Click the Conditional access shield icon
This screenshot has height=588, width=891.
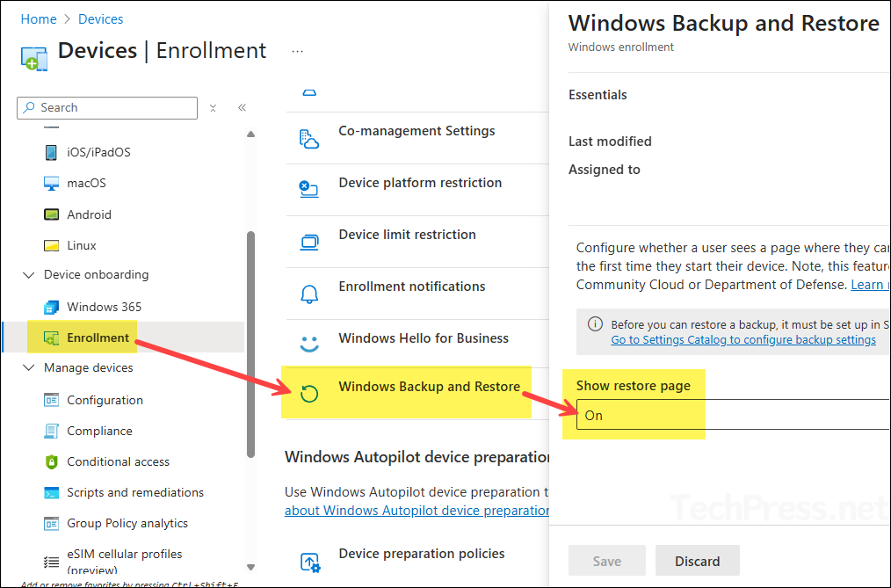[51, 462]
